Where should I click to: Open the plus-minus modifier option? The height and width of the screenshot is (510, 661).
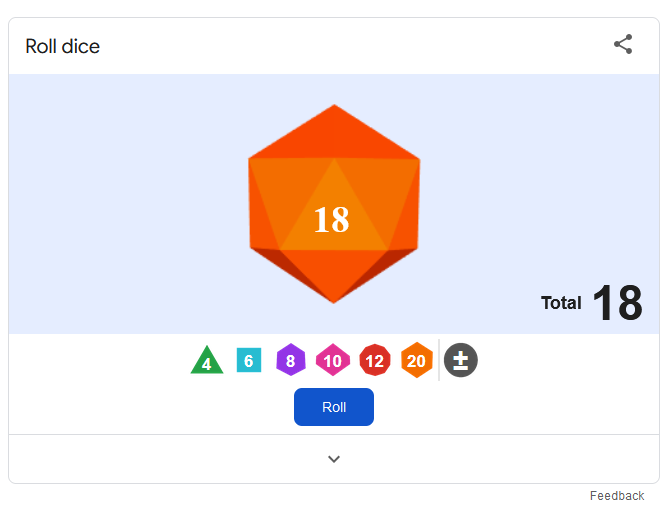click(461, 360)
